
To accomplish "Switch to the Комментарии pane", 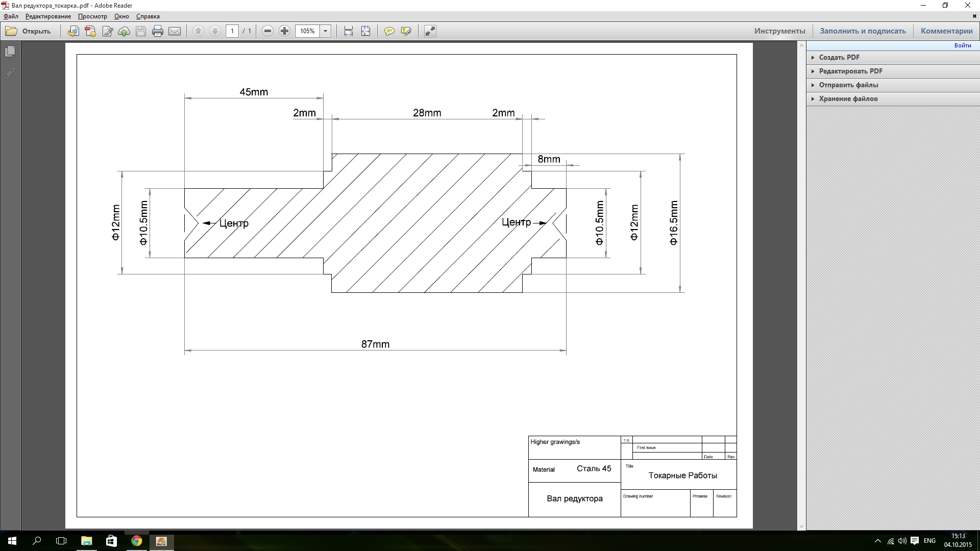I will [x=946, y=31].
